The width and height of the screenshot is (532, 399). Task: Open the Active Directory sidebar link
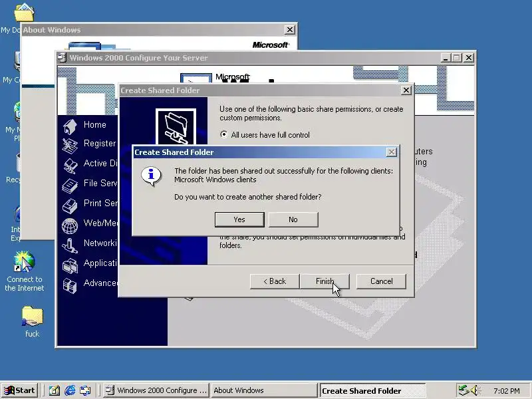tap(100, 163)
